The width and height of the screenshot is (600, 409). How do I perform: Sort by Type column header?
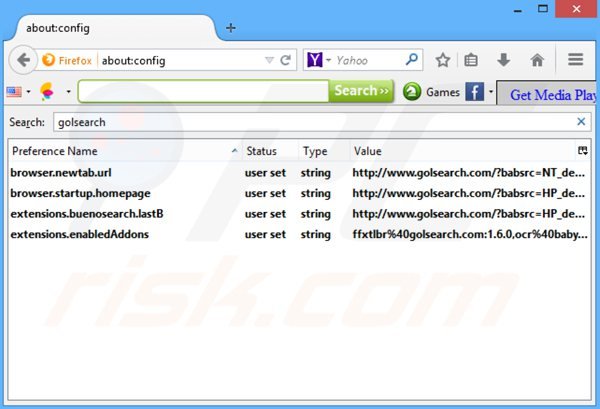pos(324,151)
